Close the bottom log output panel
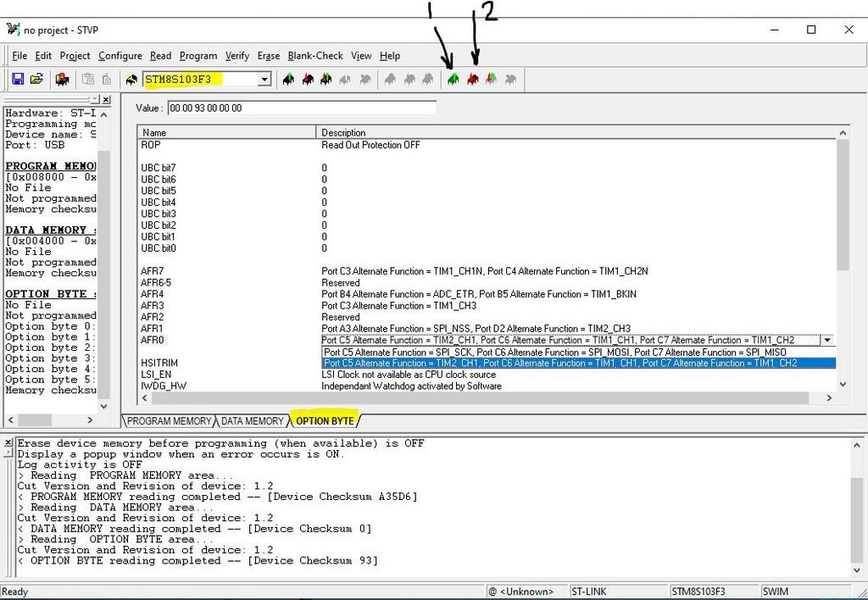 8,443
